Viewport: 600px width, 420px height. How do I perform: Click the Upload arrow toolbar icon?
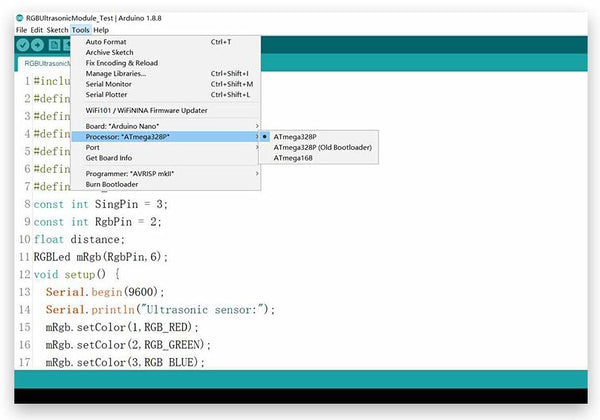click(x=37, y=45)
